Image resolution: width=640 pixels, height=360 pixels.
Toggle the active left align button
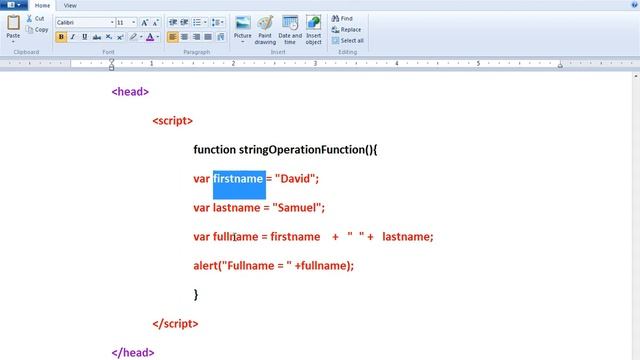(x=173, y=37)
